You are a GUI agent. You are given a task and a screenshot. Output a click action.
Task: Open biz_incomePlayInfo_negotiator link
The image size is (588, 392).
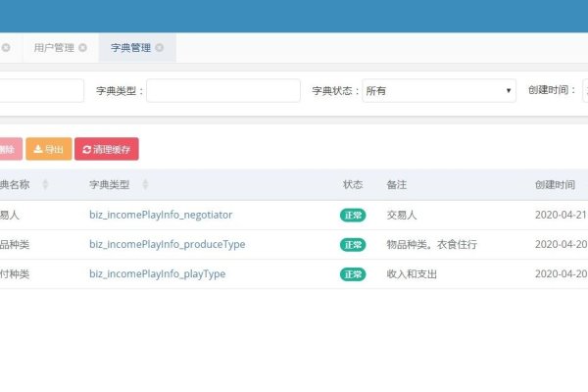pyautogui.click(x=161, y=215)
